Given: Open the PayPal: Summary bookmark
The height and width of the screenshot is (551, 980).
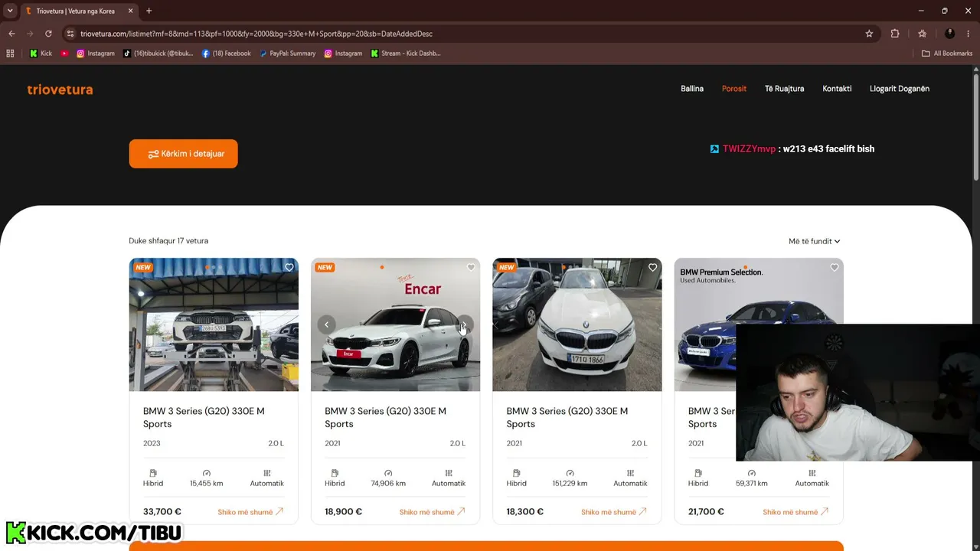Looking at the screenshot, I should point(287,54).
